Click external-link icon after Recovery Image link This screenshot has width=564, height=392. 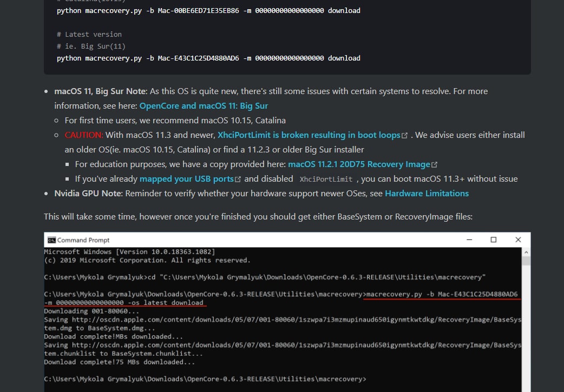click(435, 164)
